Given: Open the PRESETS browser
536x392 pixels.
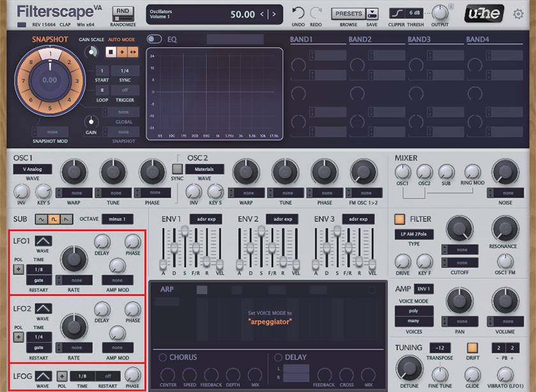Looking at the screenshot, I should click(348, 13).
